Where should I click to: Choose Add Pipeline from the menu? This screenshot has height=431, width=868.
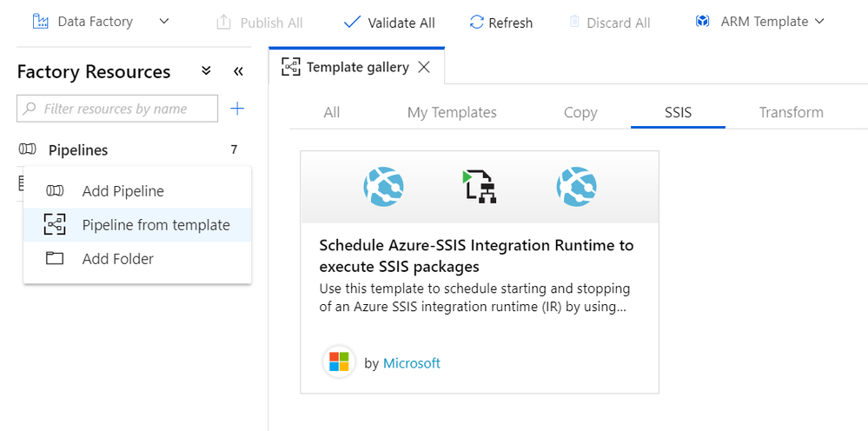pyautogui.click(x=123, y=191)
